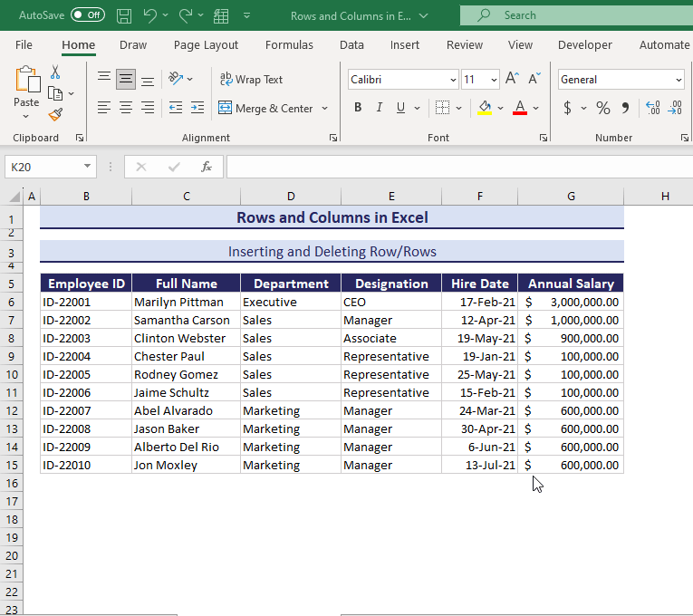Open the Data tab
Screen dimensions: 693x616
click(x=351, y=45)
